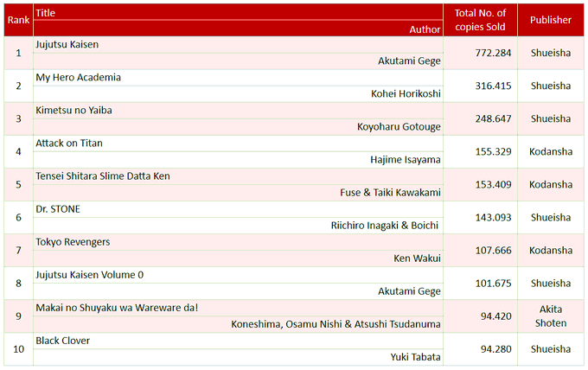The width and height of the screenshot is (588, 370).
Task: Click the sales value 155.329
Action: [x=493, y=152]
